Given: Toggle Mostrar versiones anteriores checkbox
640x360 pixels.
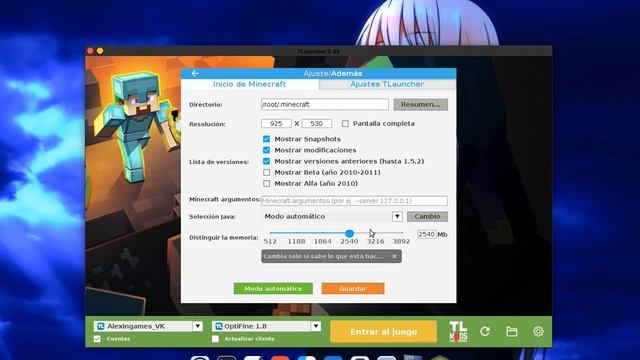Looking at the screenshot, I should coord(267,161).
